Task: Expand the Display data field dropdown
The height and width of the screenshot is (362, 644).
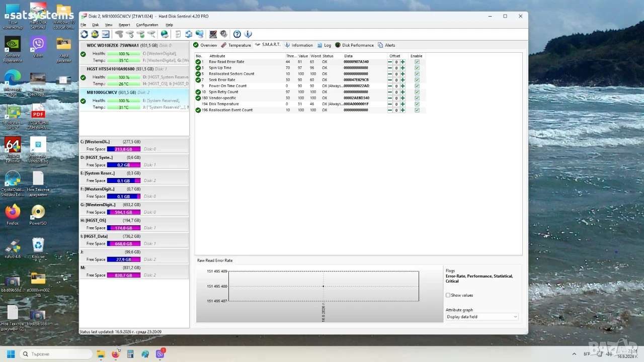Action: point(481,317)
